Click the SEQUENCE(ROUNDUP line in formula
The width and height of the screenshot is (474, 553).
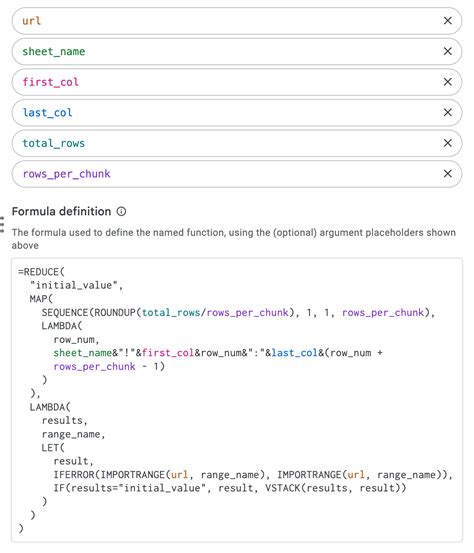coord(238,313)
